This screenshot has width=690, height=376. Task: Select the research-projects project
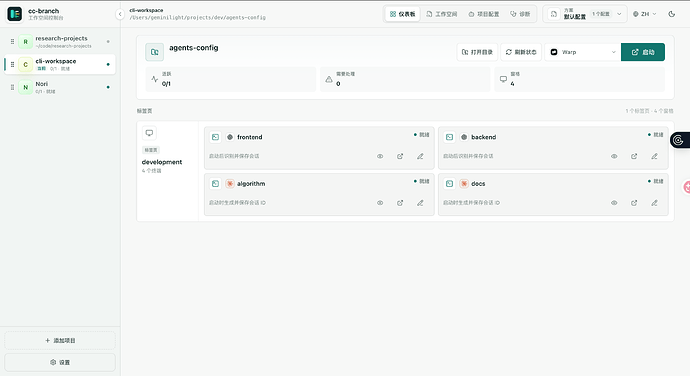tap(60, 42)
